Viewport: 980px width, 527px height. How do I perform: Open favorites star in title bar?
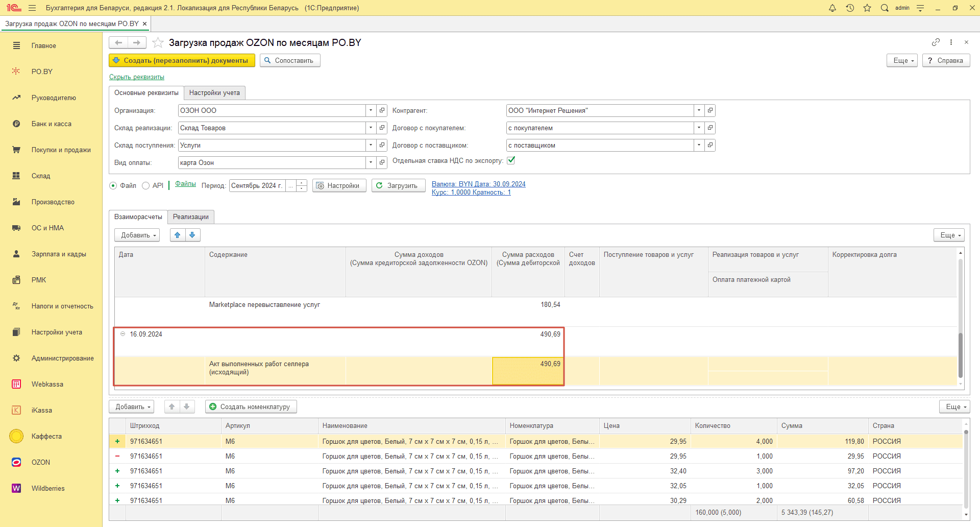(x=867, y=8)
